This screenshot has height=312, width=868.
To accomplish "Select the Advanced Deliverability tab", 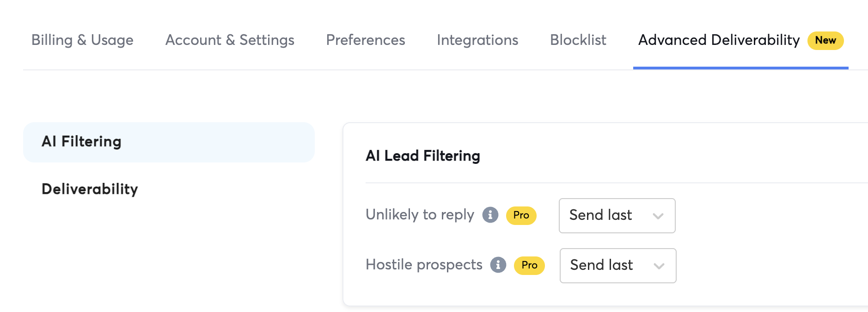I will tap(719, 40).
